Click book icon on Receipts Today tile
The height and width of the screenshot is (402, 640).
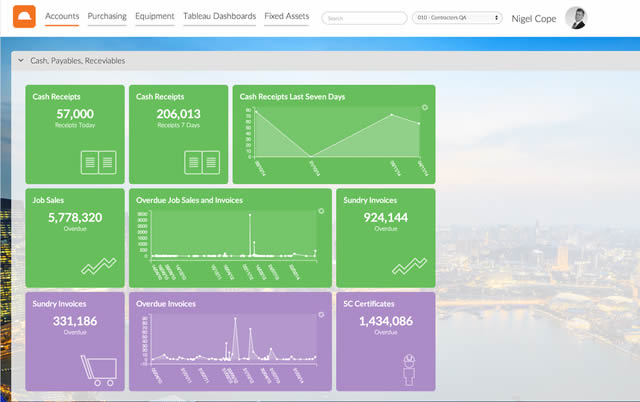point(98,161)
